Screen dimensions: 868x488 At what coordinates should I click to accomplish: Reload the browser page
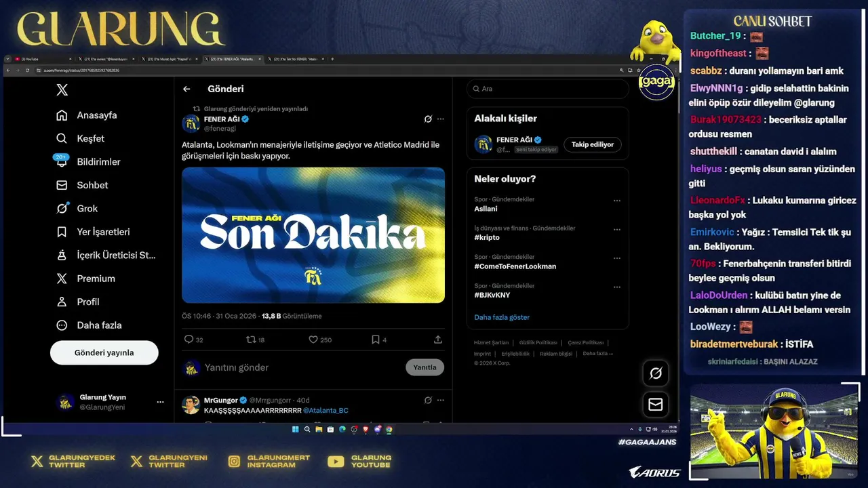(x=27, y=70)
